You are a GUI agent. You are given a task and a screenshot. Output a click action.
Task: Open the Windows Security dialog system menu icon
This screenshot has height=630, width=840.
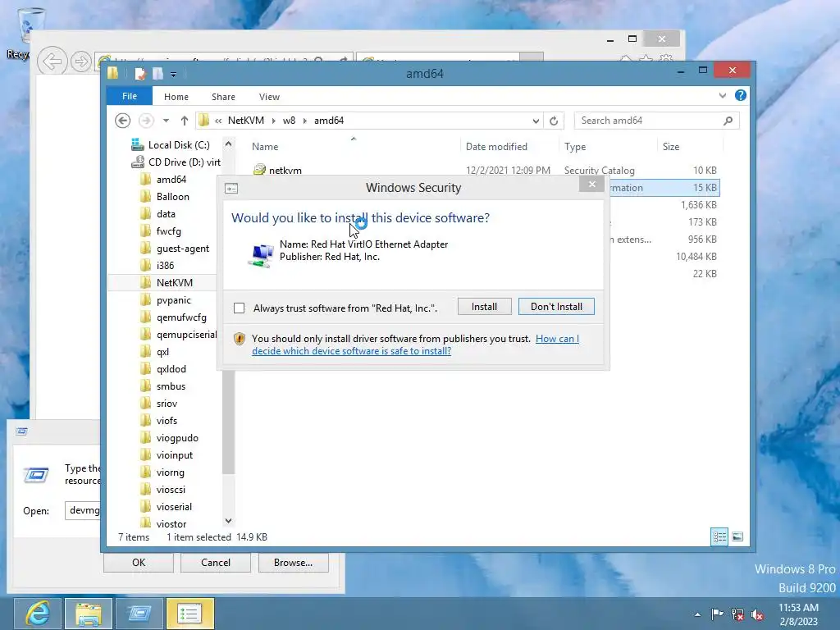coord(231,188)
